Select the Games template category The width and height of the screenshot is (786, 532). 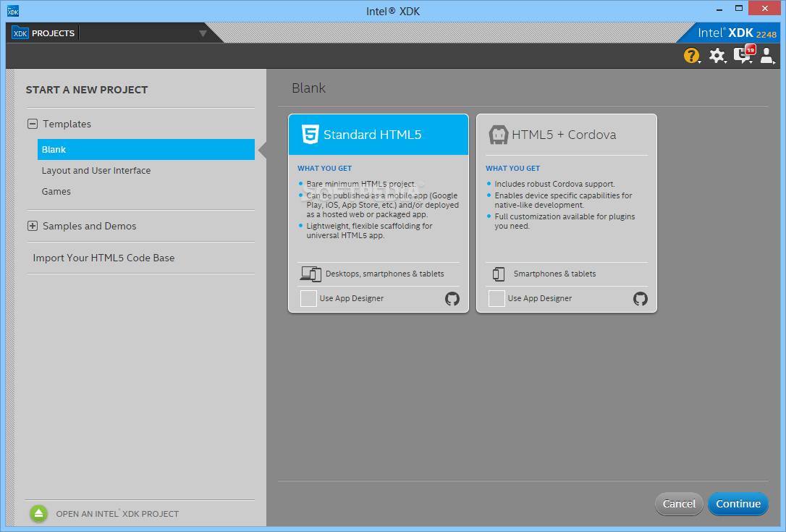[x=56, y=192]
